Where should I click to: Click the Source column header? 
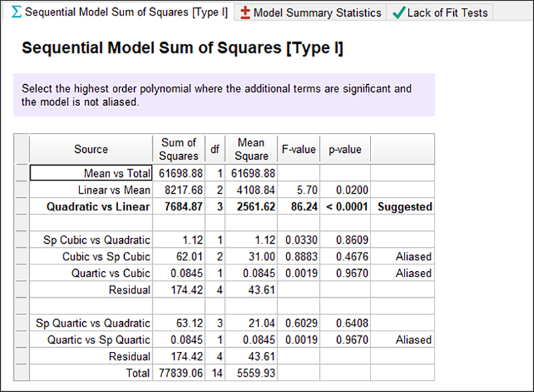91,150
